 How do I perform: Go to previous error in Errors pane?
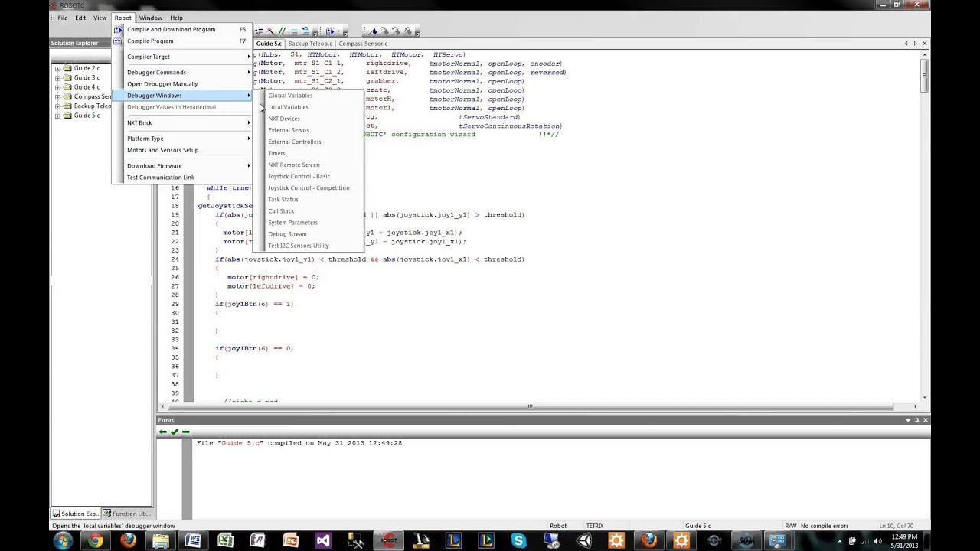click(162, 432)
